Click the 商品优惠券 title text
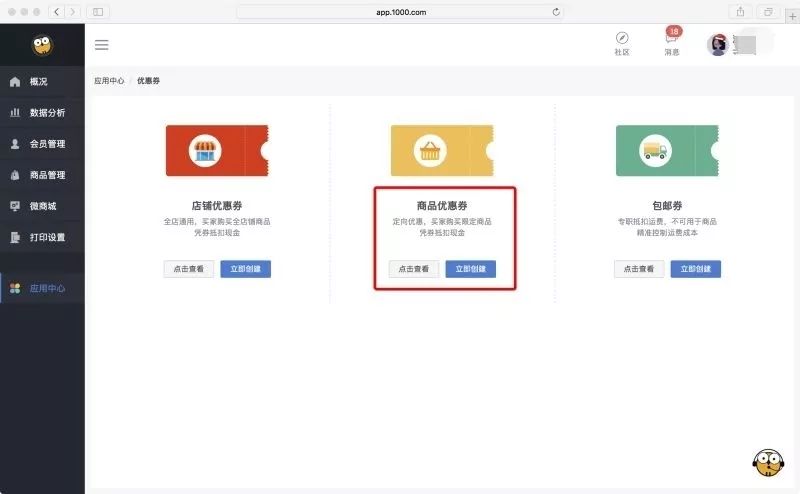Screen dimensions: 800x494 click(442, 206)
